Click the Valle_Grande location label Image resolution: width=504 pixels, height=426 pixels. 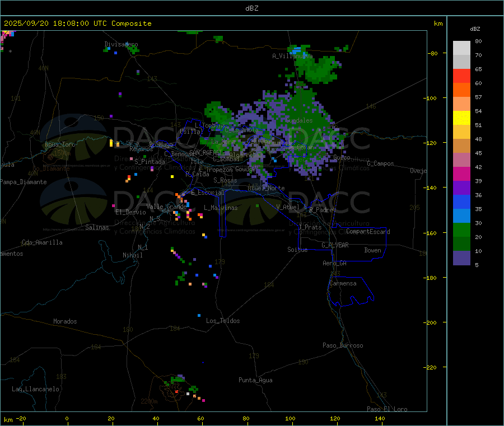point(166,207)
